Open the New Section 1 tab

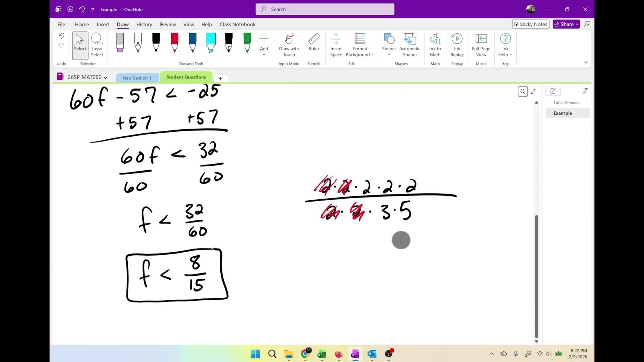137,78
